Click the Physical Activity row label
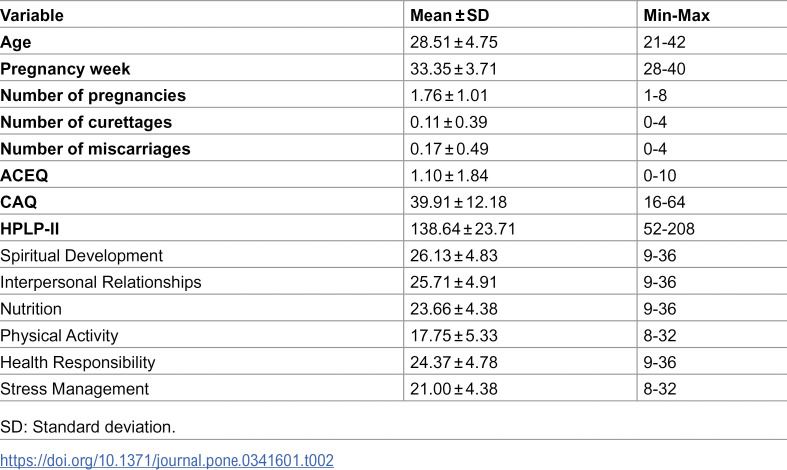Viewport: 787px width, 470px height. pos(59,335)
